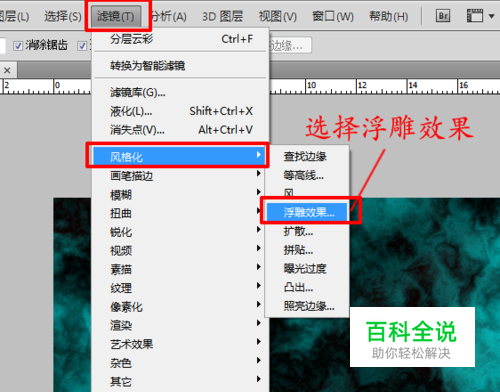Launch Adobe Bridge with Br icon
This screenshot has width=500, height=392.
443,16
